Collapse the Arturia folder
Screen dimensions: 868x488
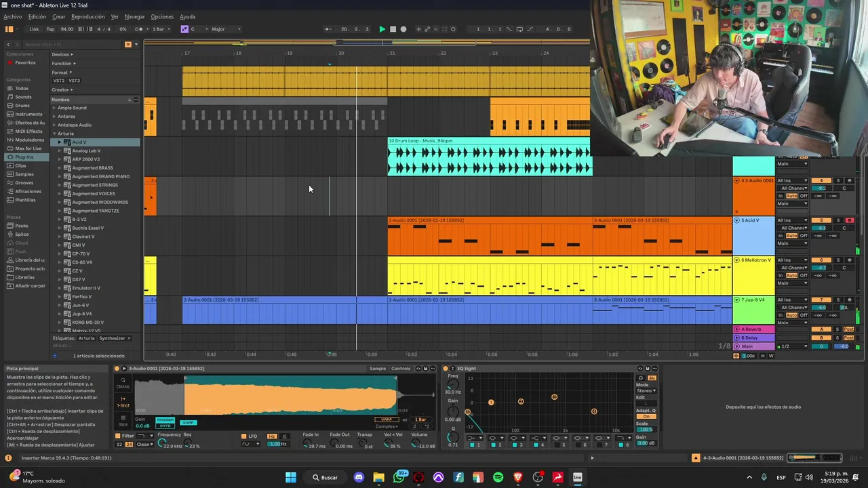tap(54, 134)
